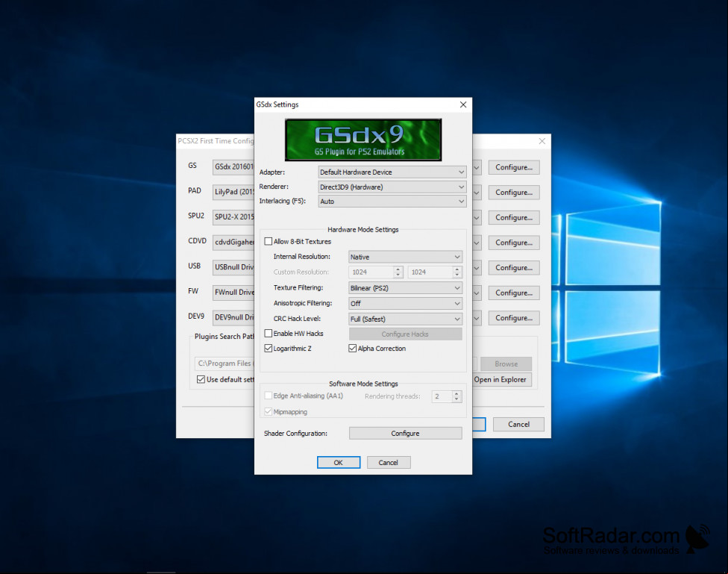This screenshot has height=574, width=728.
Task: Click Configure... for the CDVD plugin row
Action: [x=514, y=243]
